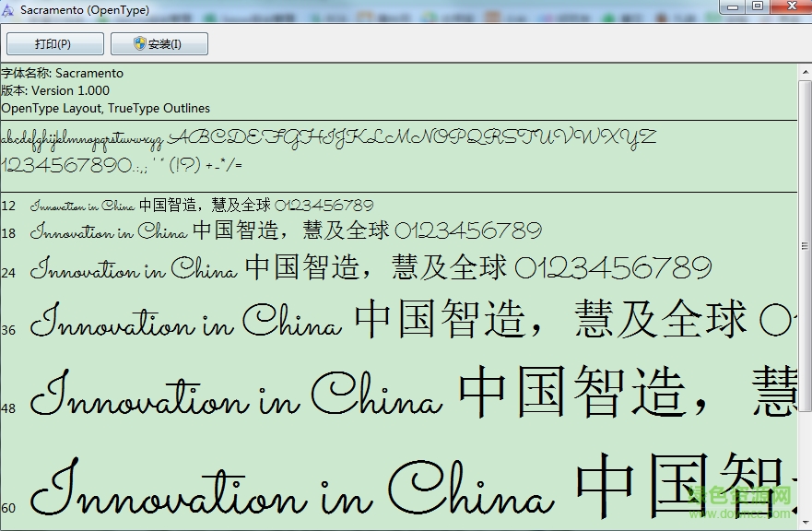Click the size 60 sample line
The image size is (812, 531).
pos(413,485)
